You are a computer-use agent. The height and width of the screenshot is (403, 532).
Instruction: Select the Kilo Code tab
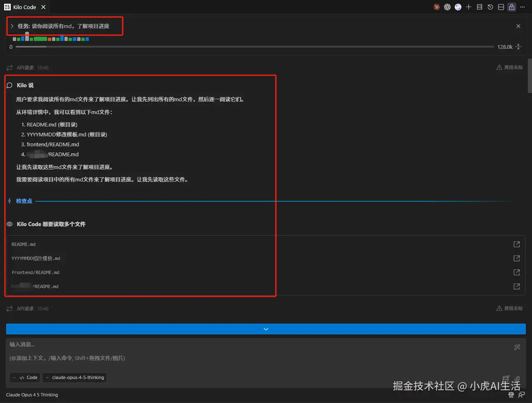25,7
